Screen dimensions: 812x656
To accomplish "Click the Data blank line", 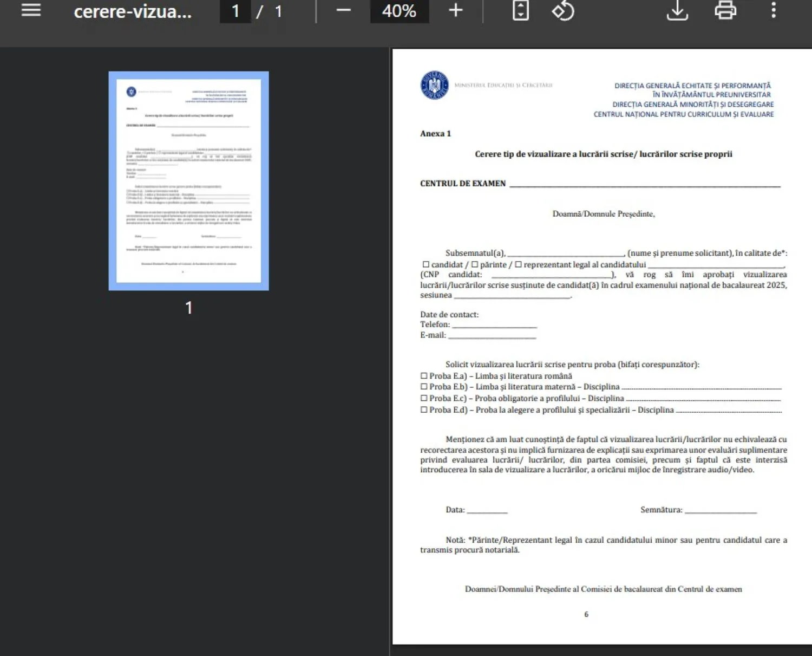I will (487, 510).
